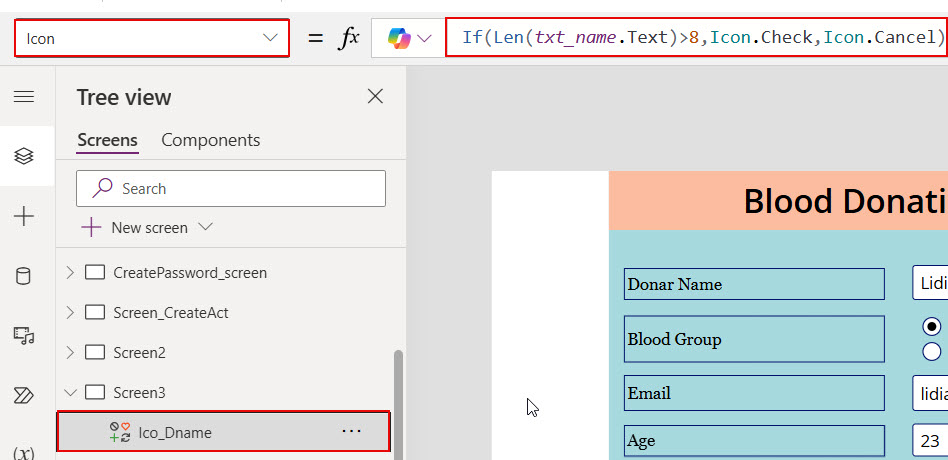Viewport: 948px width, 460px height.
Task: Expand CreatePassword_screen node
Action: (70, 273)
